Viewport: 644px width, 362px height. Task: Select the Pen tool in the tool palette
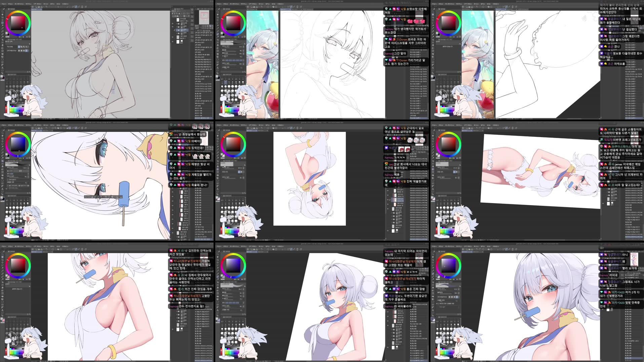[2, 30]
